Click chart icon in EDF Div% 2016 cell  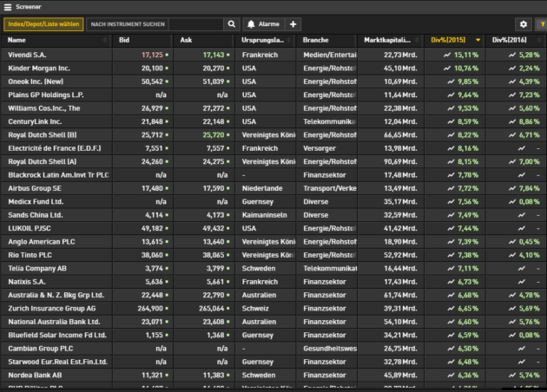click(x=521, y=148)
